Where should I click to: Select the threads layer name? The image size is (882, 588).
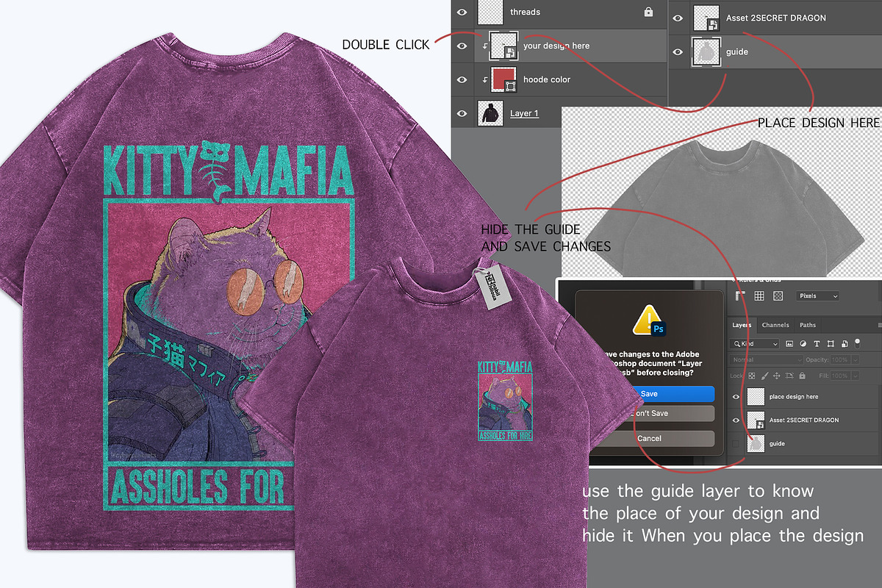[525, 12]
